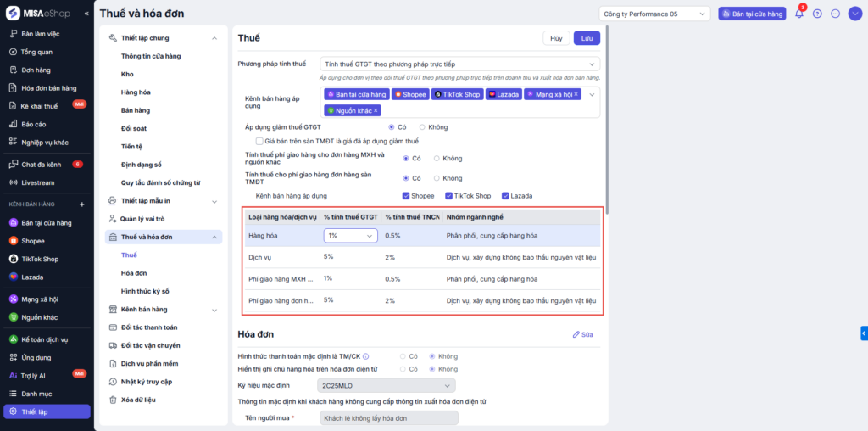868x431 pixels.
Task: Open Tổng quan dashboard icon
Action: [x=14, y=52]
